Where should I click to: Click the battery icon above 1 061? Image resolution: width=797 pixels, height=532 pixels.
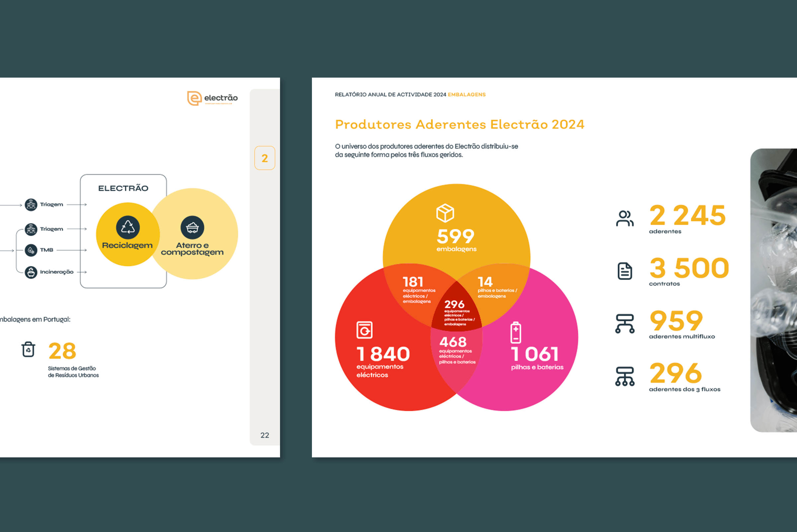click(x=516, y=332)
